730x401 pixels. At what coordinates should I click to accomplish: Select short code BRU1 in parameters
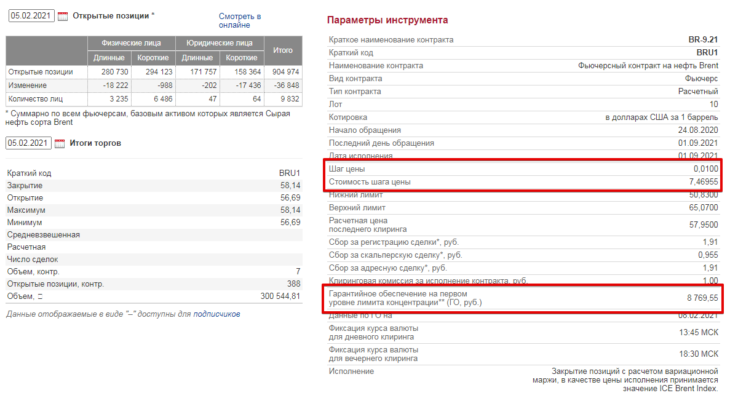(x=707, y=53)
